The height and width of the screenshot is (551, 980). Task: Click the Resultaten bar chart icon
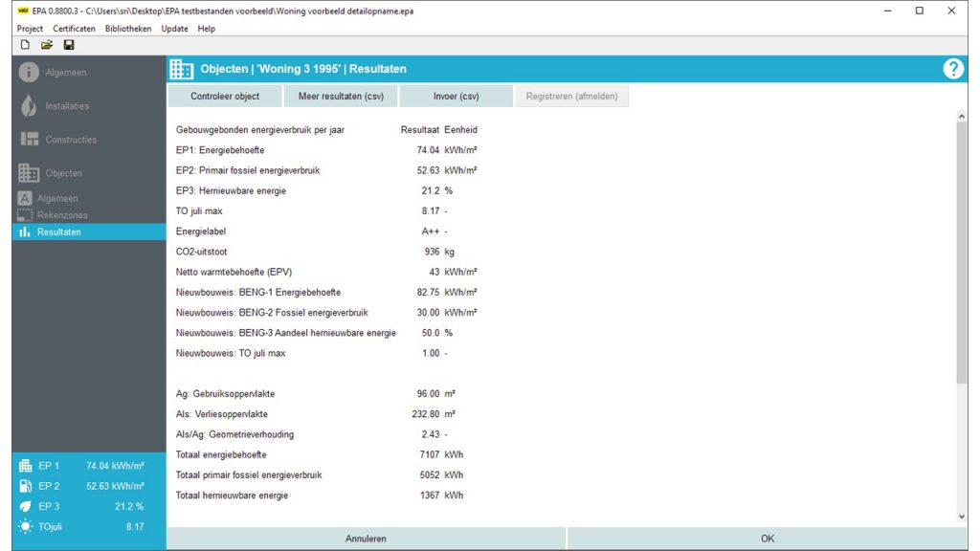tap(24, 231)
